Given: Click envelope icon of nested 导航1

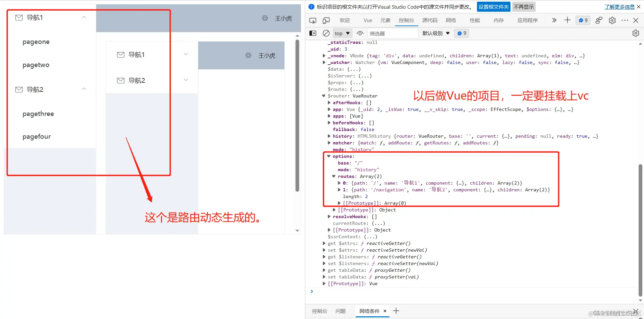Looking at the screenshot, I should 121,55.
